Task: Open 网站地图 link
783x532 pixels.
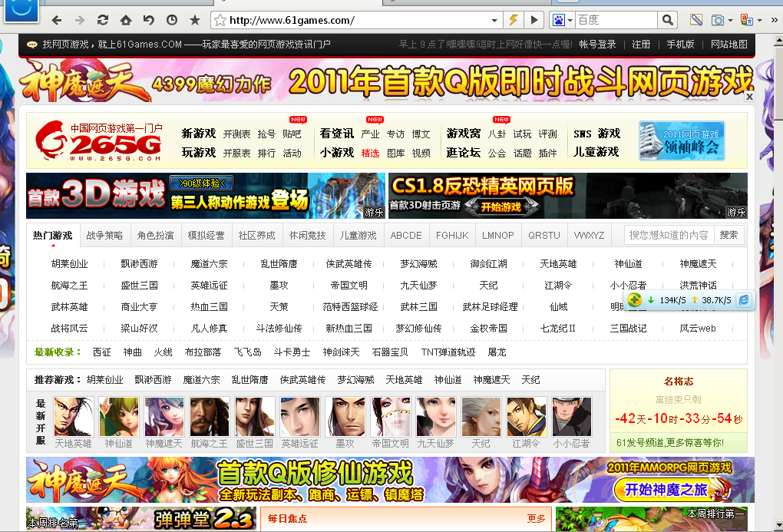Action: (x=729, y=45)
